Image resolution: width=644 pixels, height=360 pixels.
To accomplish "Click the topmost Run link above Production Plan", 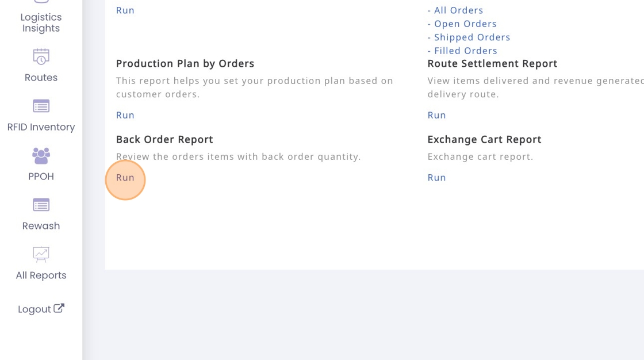I will [x=125, y=10].
